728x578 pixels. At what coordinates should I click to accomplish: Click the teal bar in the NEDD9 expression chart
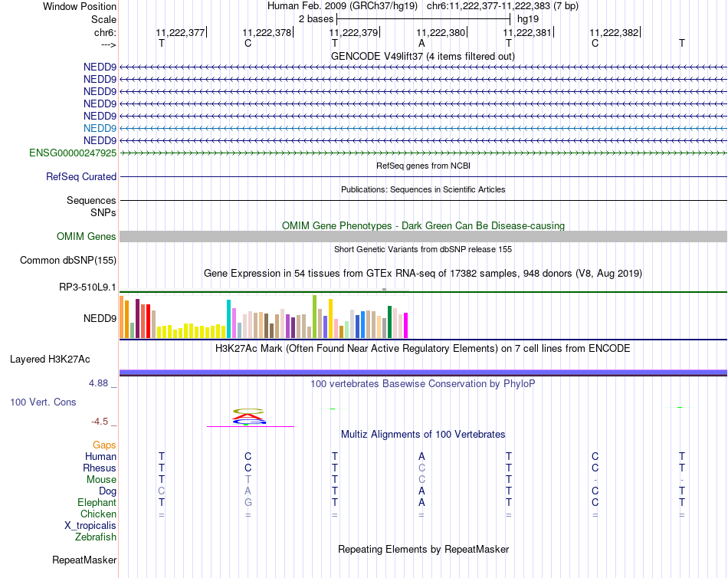(x=228, y=319)
